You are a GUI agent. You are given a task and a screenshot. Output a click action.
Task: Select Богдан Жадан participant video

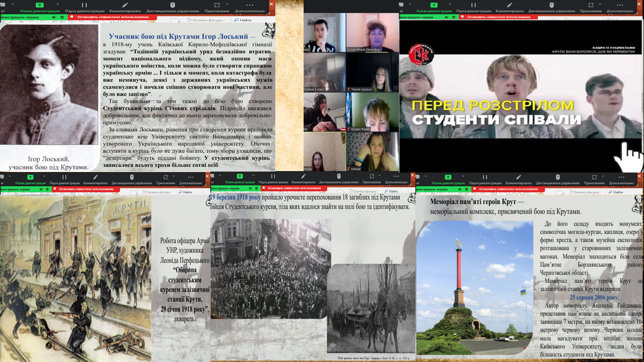(372, 112)
